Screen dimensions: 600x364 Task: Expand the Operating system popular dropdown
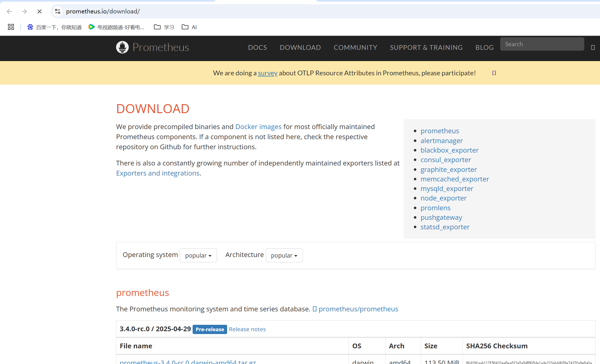tap(198, 255)
